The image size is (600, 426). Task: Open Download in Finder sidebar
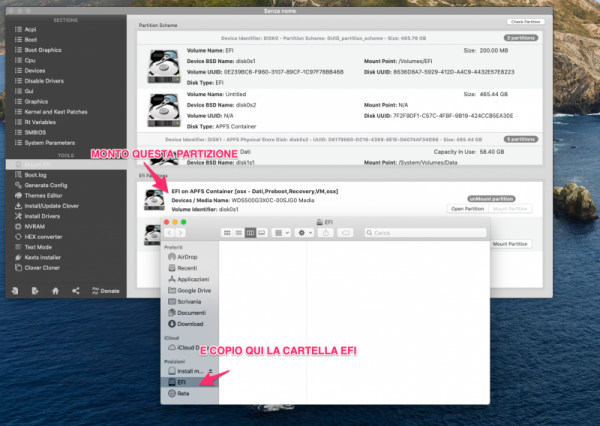(189, 324)
